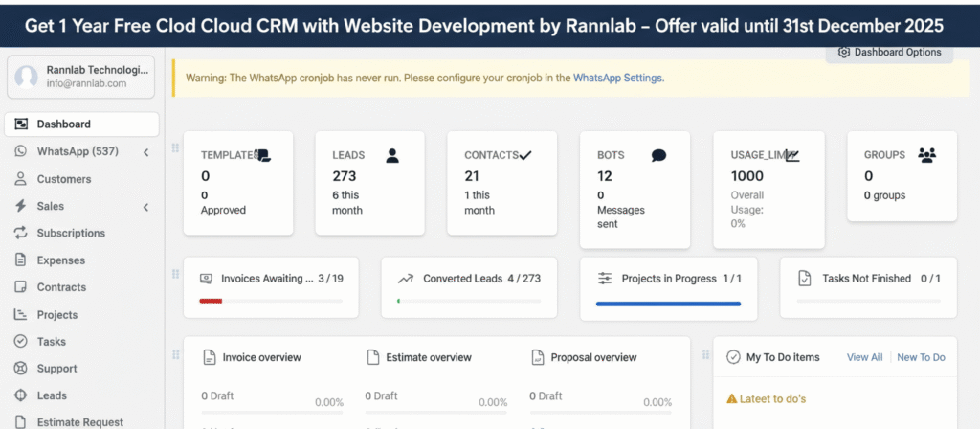The width and height of the screenshot is (980, 429).
Task: Click the Customers person icon
Action: click(x=20, y=179)
